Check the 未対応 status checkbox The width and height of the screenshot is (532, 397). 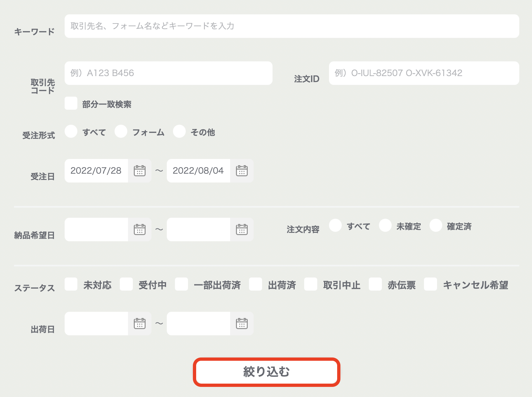pos(71,284)
